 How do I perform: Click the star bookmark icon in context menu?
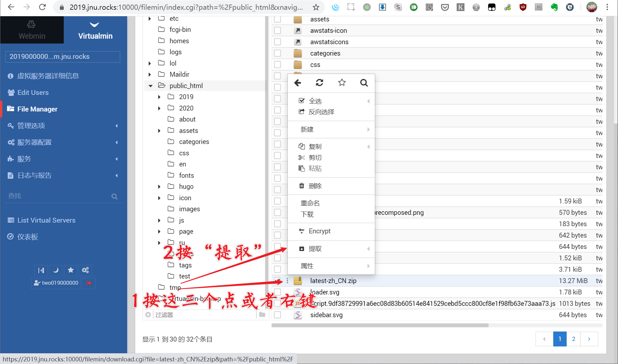click(342, 83)
